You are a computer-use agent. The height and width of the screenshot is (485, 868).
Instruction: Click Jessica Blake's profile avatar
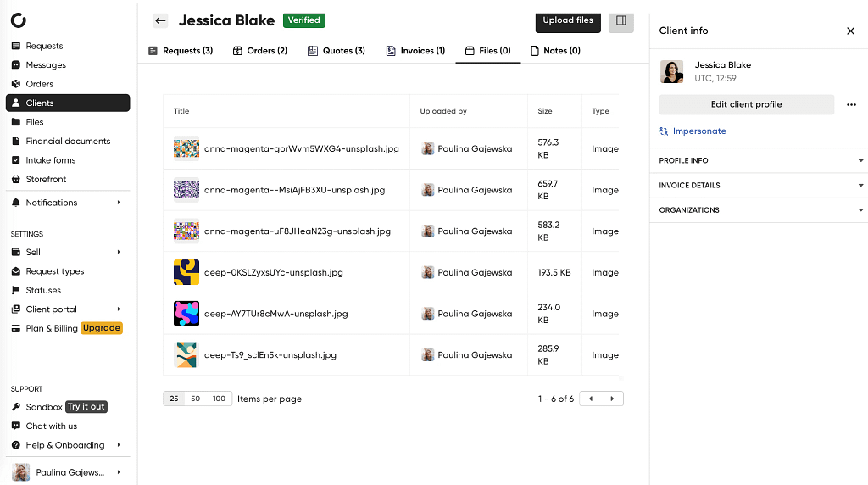(672, 72)
